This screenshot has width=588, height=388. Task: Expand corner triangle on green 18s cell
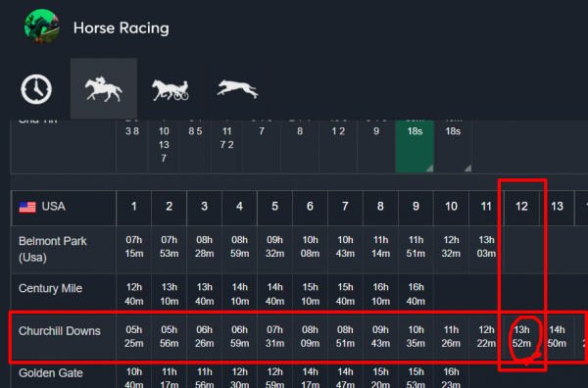[430, 169]
